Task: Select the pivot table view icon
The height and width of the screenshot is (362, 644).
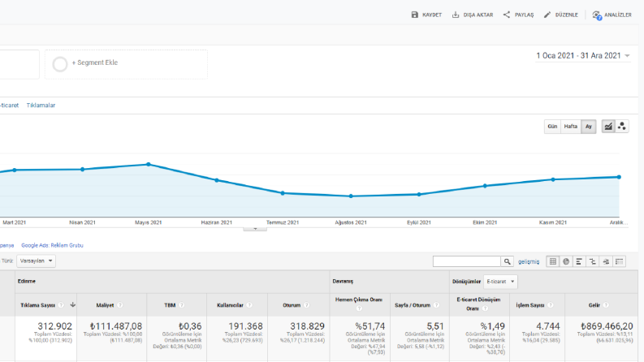Action: 619,261
